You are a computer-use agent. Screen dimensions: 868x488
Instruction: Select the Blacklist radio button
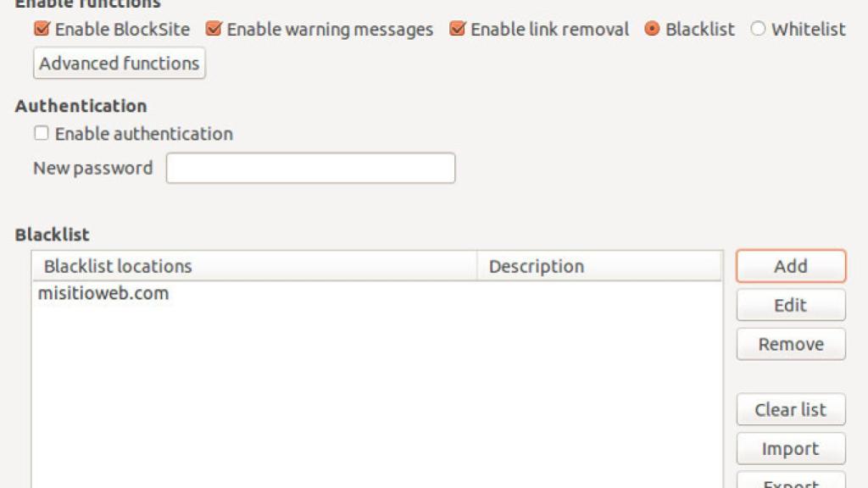coord(652,29)
